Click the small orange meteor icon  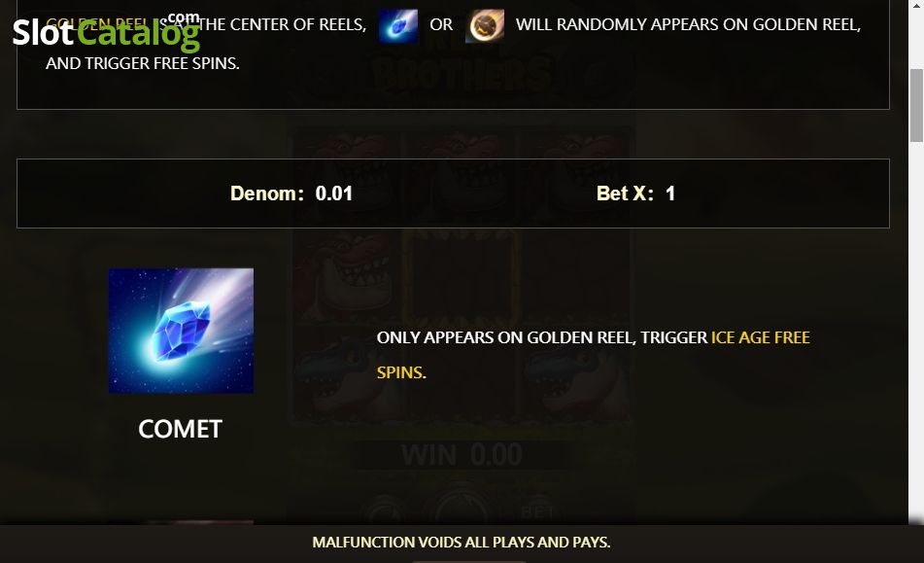pyautogui.click(x=485, y=26)
